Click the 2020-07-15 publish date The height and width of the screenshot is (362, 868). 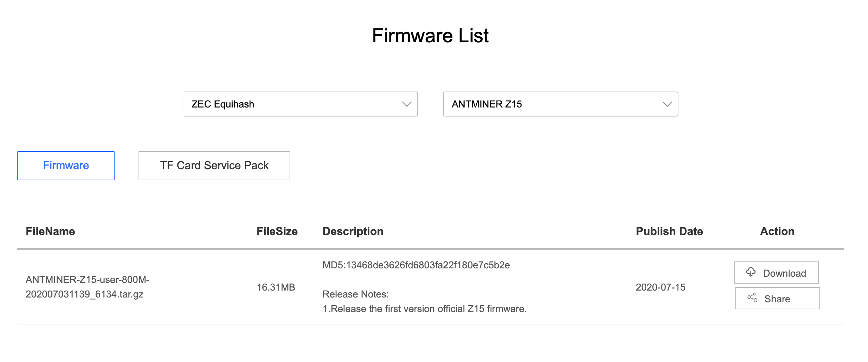(x=660, y=287)
